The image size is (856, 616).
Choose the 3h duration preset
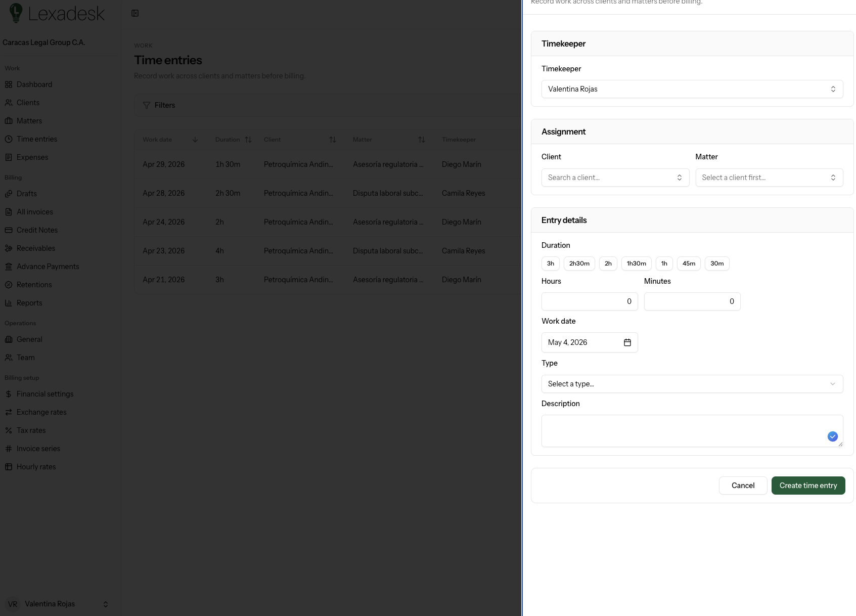coord(551,263)
